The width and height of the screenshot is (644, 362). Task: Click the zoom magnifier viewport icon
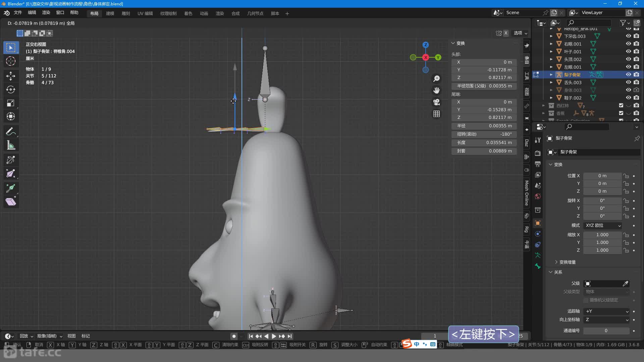pos(436,79)
